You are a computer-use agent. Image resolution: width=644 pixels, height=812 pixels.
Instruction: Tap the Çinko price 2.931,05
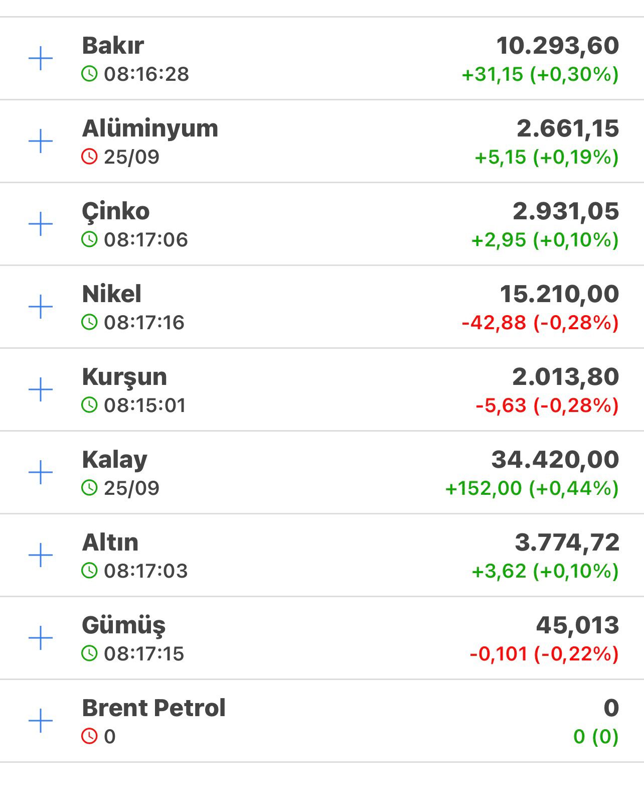566,211
